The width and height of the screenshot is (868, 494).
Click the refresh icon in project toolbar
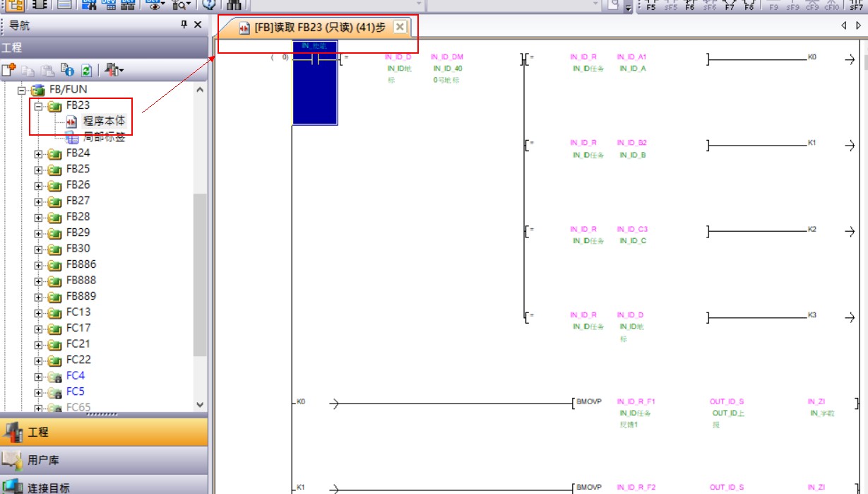coord(86,70)
